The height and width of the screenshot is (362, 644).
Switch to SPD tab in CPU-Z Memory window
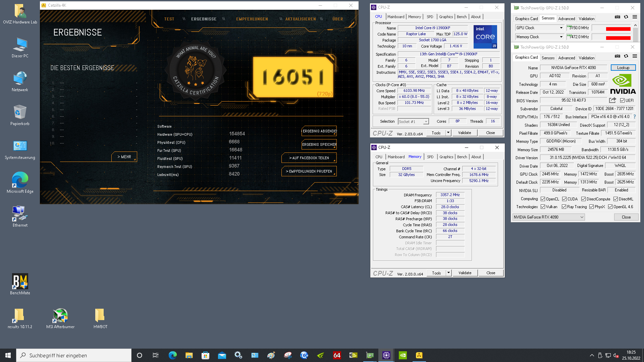point(430,157)
